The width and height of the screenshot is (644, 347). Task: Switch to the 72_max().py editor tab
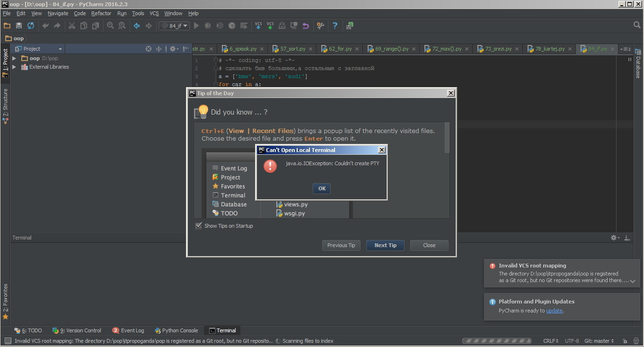point(447,49)
